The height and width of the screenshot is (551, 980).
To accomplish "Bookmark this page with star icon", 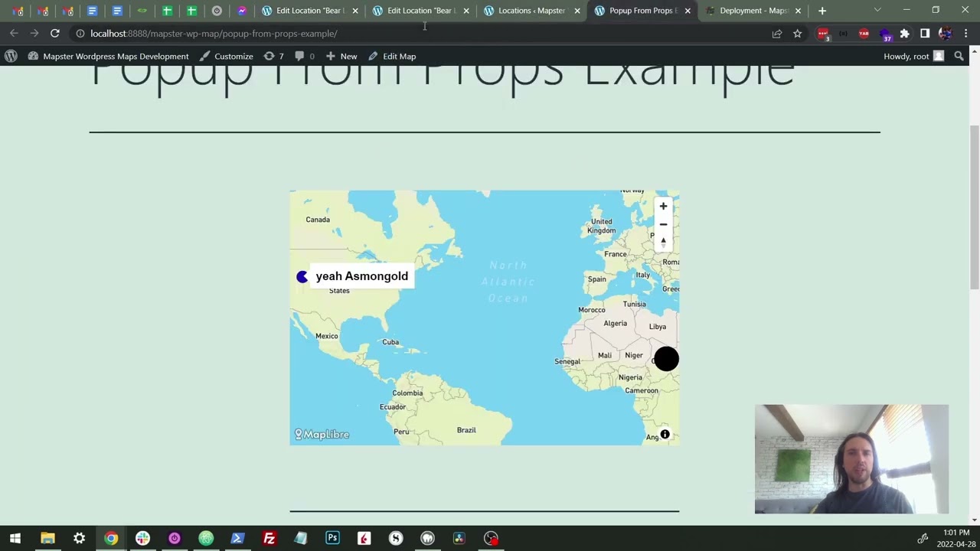I will pos(797,34).
